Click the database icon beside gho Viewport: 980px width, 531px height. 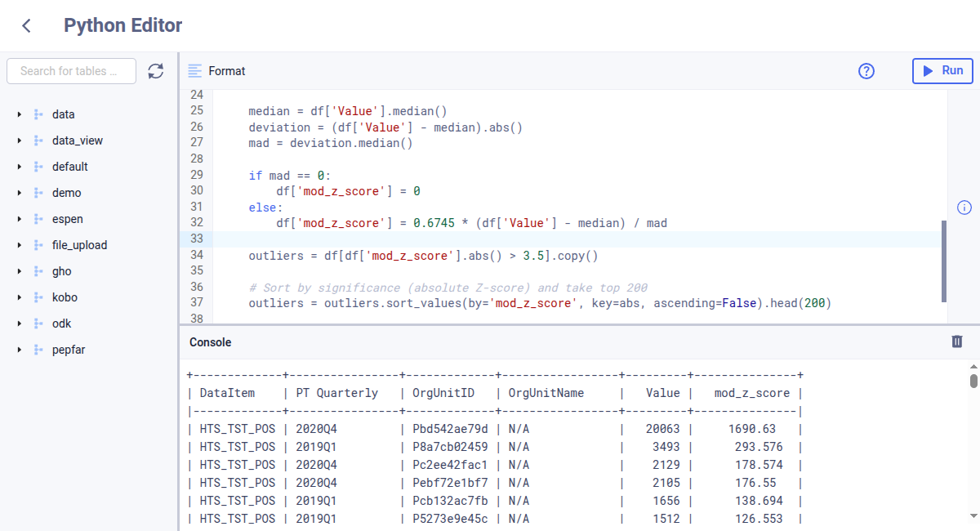(39, 270)
